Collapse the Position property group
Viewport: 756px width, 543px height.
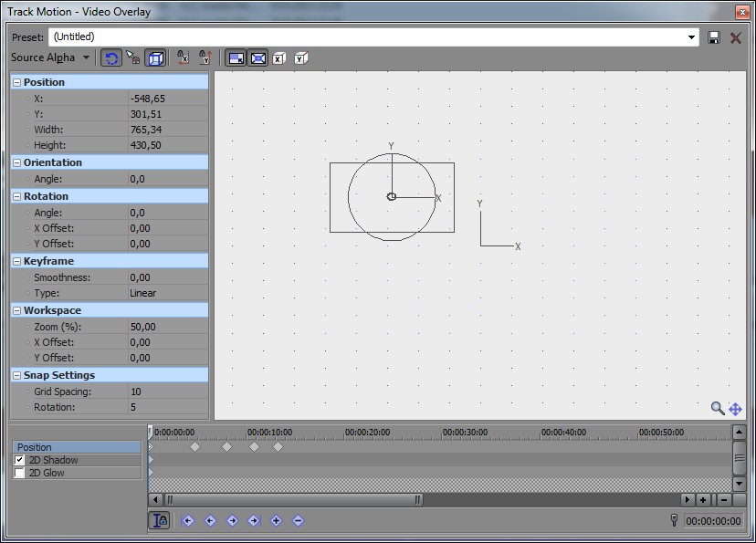[16, 82]
